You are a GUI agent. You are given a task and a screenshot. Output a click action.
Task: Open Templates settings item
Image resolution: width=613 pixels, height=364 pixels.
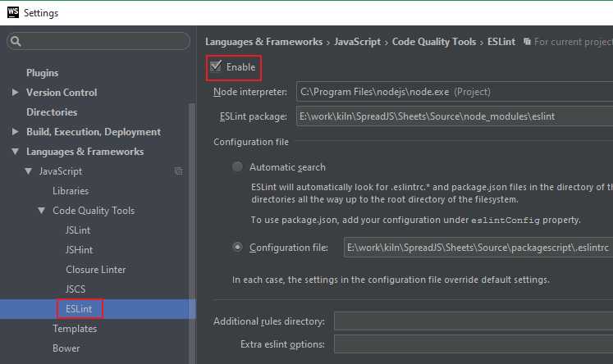pos(75,329)
